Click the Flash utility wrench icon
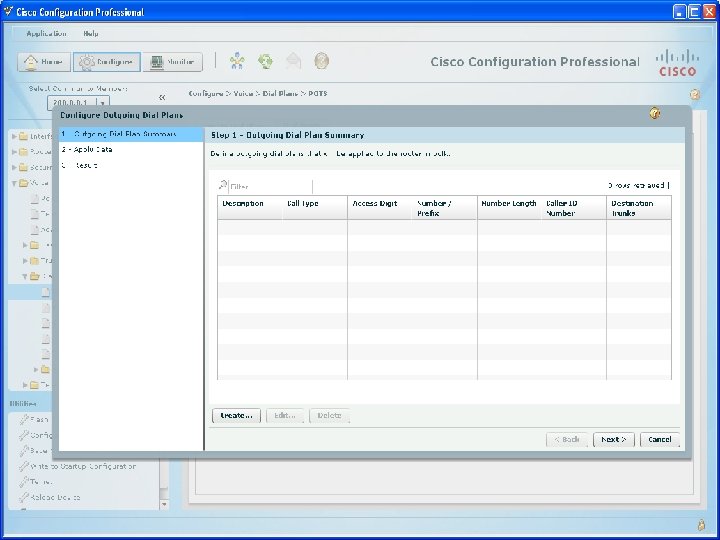Screen dimensions: 720x540 24,419
